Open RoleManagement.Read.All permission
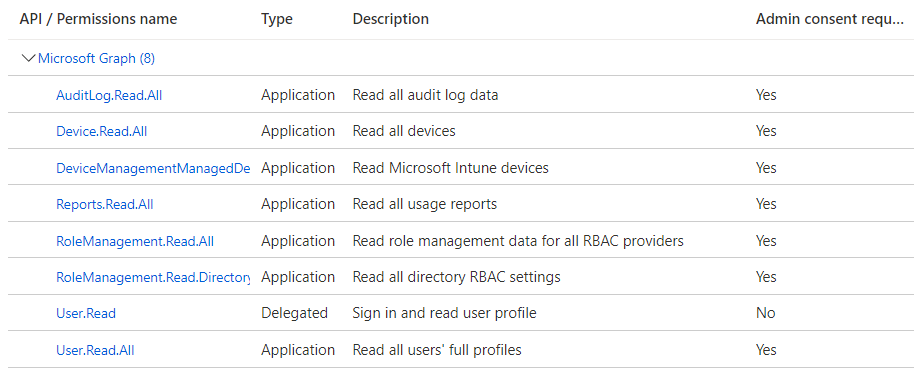The height and width of the screenshot is (372, 914). point(135,241)
